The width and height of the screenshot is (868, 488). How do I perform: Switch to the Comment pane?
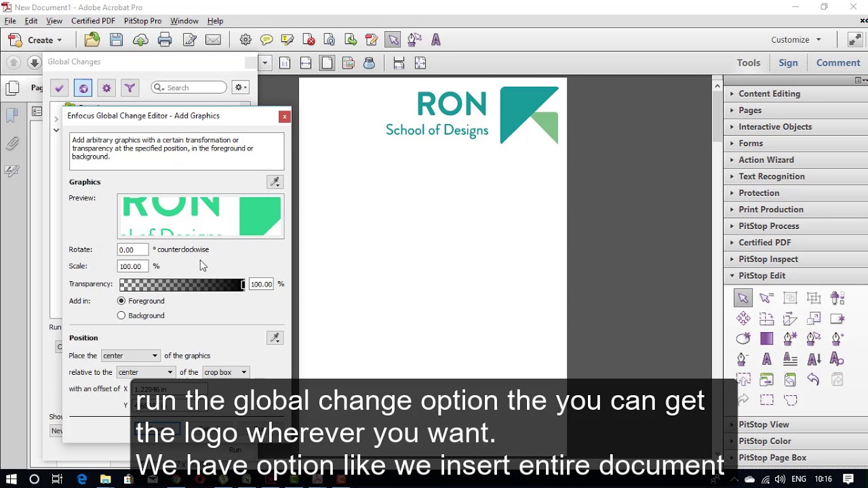click(838, 63)
